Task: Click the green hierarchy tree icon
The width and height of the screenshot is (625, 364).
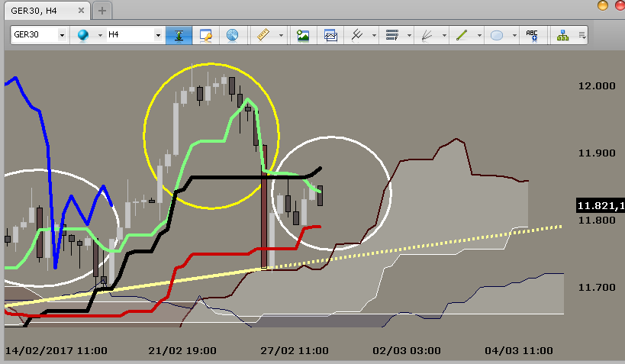Action: click(x=563, y=35)
